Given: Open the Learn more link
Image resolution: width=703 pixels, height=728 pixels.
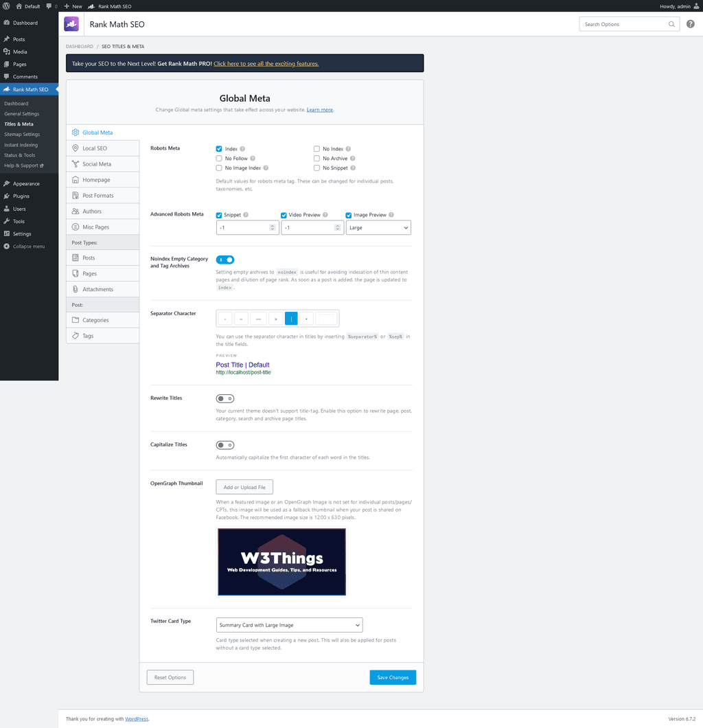Looking at the screenshot, I should pos(320,110).
